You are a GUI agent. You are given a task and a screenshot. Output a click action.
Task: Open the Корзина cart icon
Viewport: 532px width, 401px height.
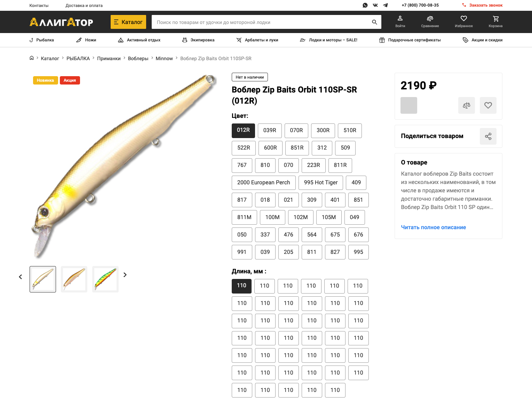pyautogui.click(x=495, y=22)
